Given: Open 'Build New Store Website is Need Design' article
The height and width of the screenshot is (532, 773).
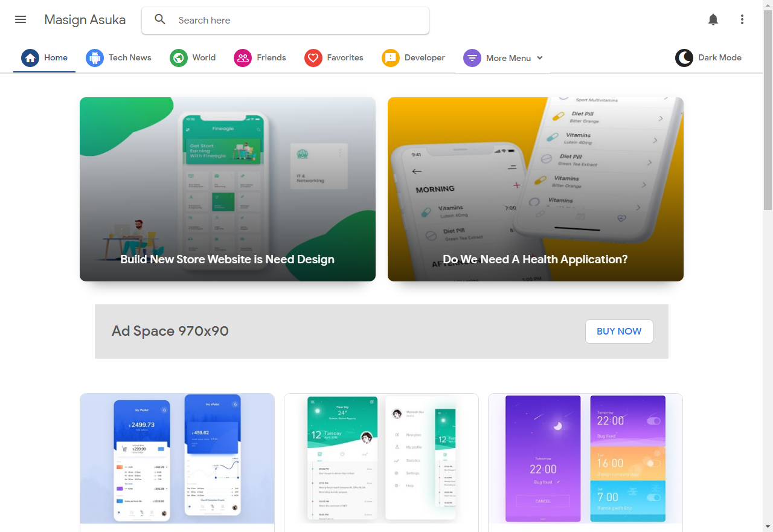Looking at the screenshot, I should (x=227, y=259).
